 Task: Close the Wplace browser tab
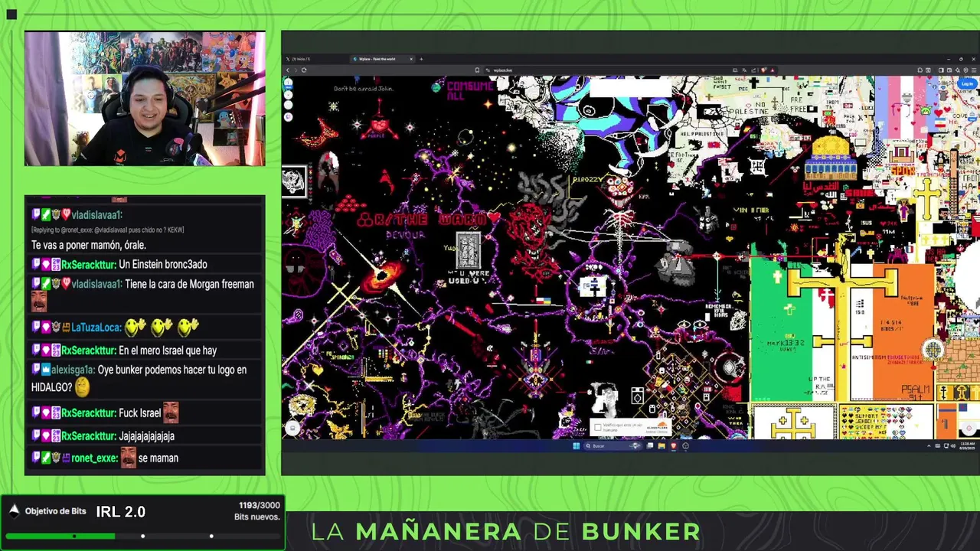pyautogui.click(x=411, y=59)
